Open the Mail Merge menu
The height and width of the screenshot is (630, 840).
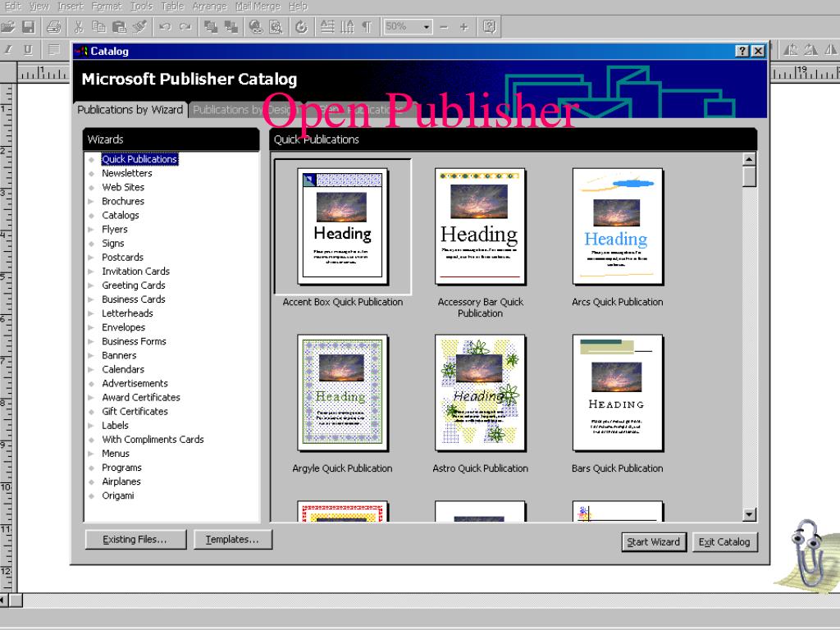coord(258,7)
